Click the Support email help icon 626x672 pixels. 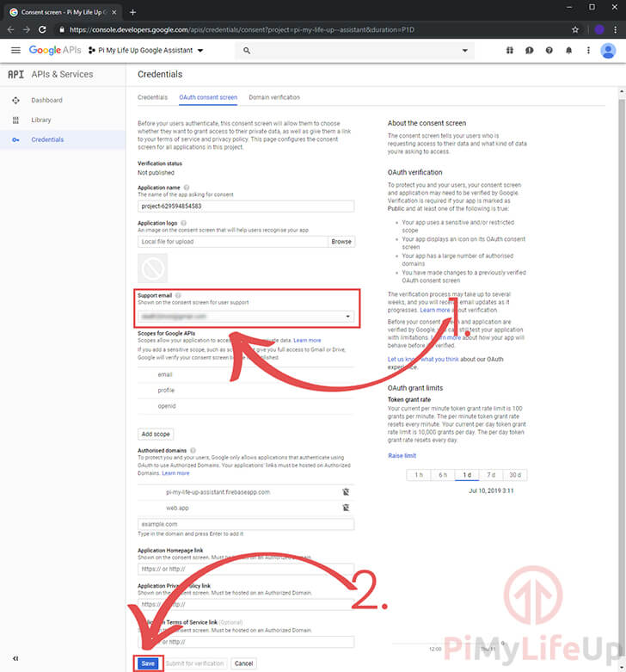[178, 295]
